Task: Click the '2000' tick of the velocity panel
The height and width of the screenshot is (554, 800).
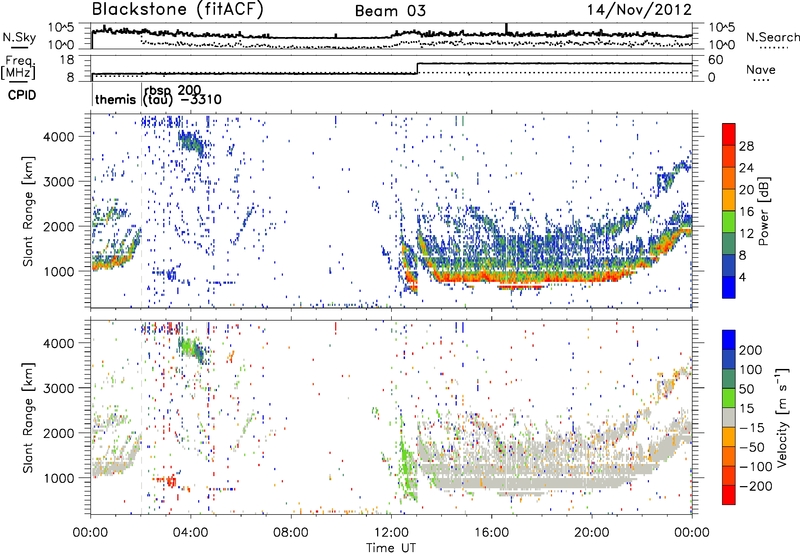Action: tap(58, 433)
